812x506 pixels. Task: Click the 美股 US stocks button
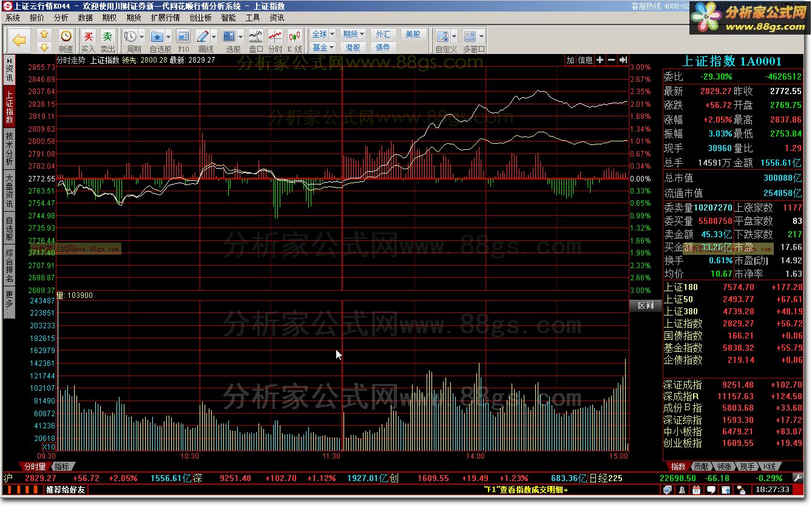413,34
